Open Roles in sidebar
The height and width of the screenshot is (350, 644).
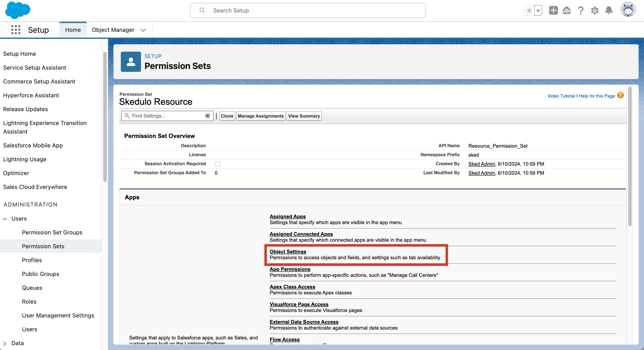pyautogui.click(x=29, y=301)
